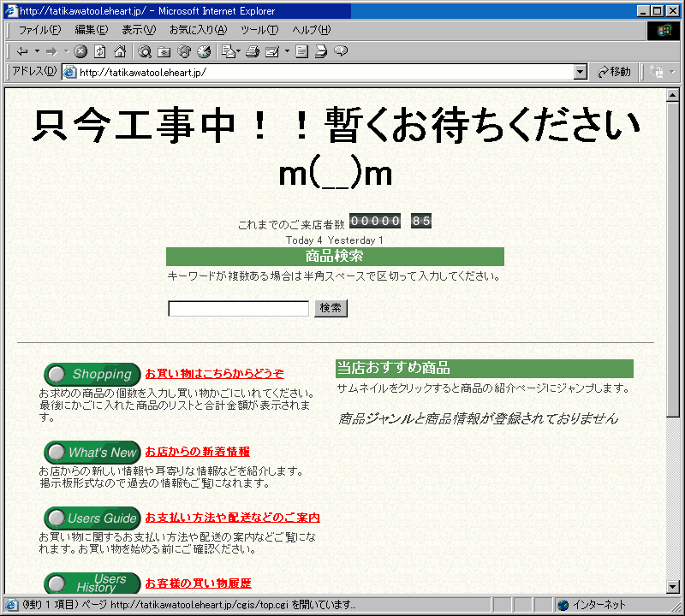This screenshot has width=685, height=616.
Task: Go to the Home page icon
Action: 120,51
